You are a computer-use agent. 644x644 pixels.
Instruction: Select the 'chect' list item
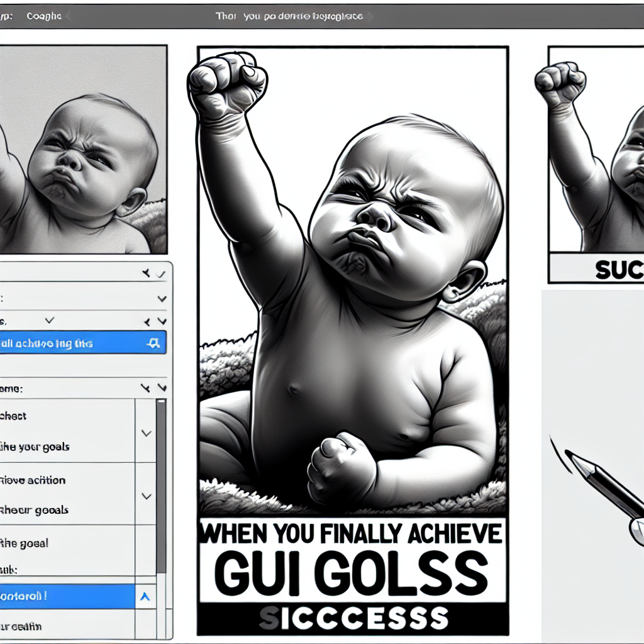click(x=67, y=416)
